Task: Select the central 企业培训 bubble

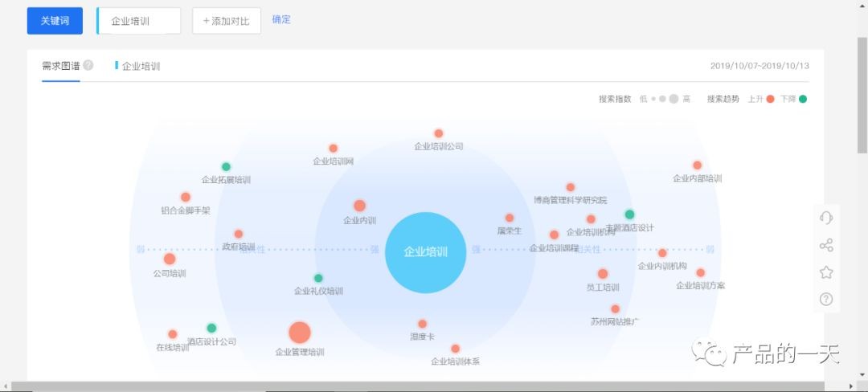Action: click(x=425, y=252)
